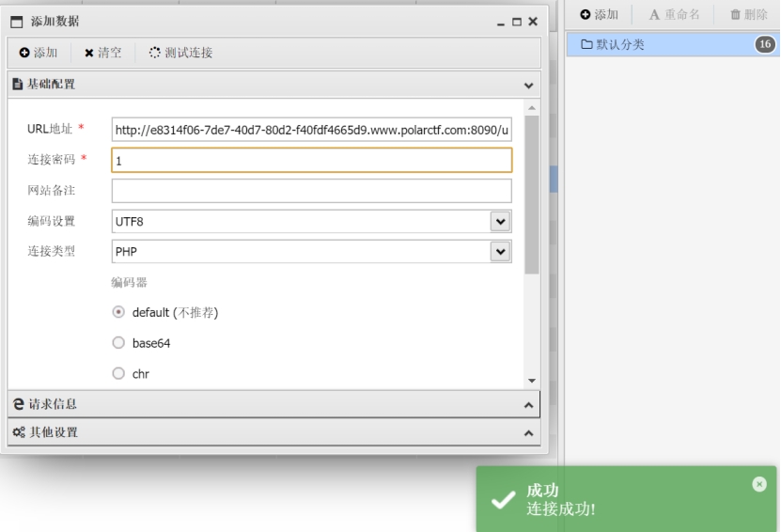Collapse the 基础配置 section
The height and width of the screenshot is (532, 781).
[x=528, y=86]
